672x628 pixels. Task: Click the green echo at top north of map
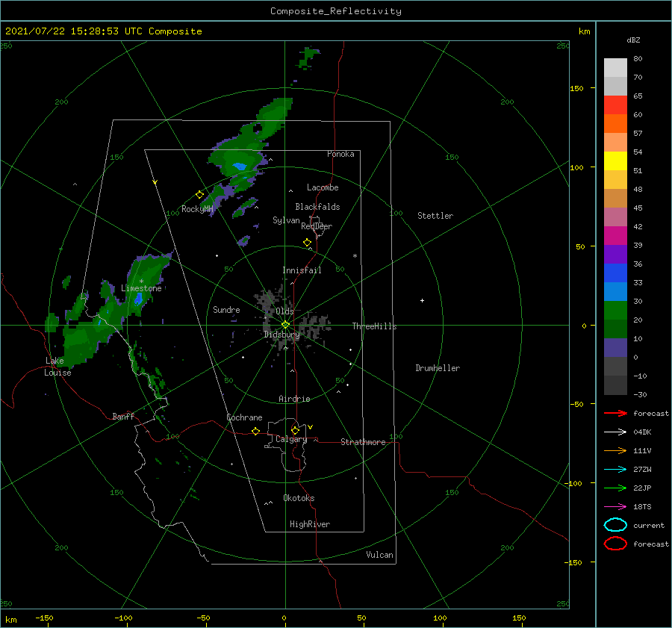pyautogui.click(x=308, y=57)
